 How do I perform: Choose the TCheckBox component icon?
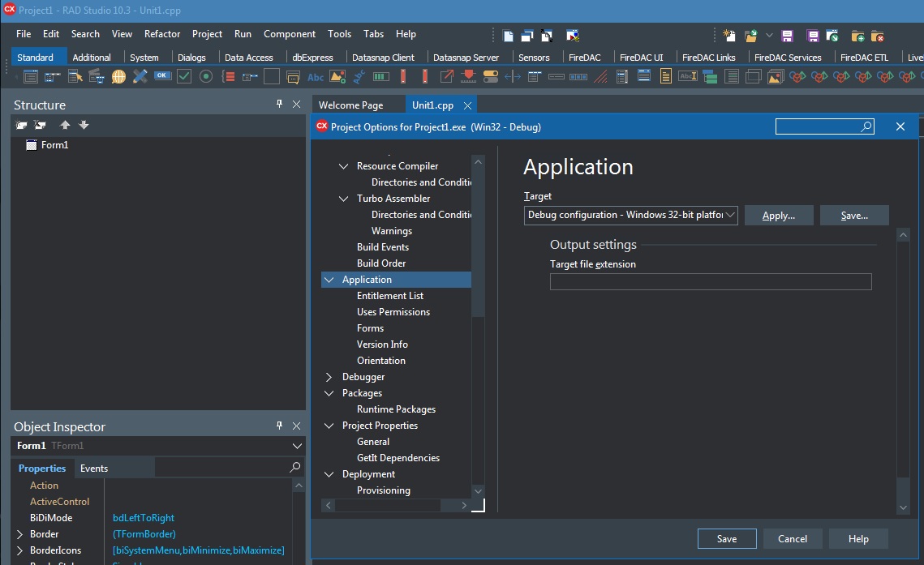(x=184, y=76)
